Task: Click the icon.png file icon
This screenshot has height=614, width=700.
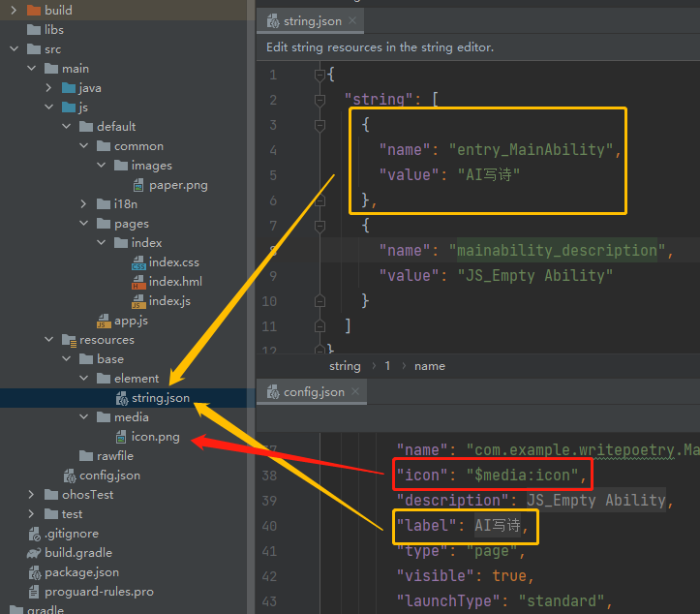Action: [121, 437]
